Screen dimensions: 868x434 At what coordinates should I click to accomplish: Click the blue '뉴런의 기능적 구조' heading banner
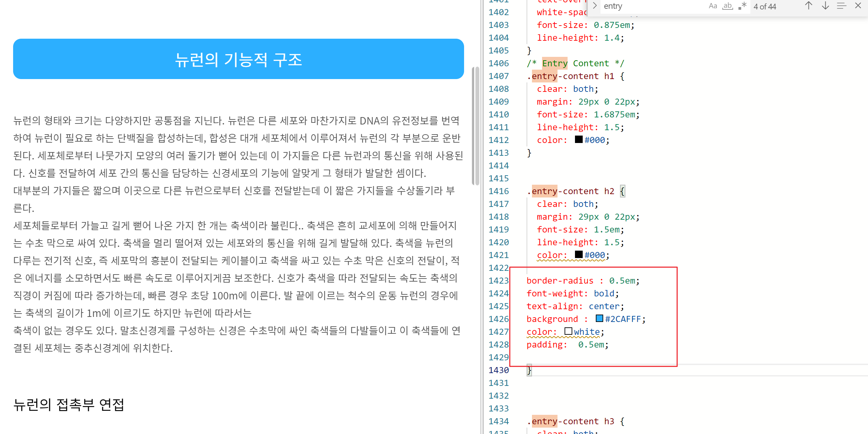click(238, 59)
